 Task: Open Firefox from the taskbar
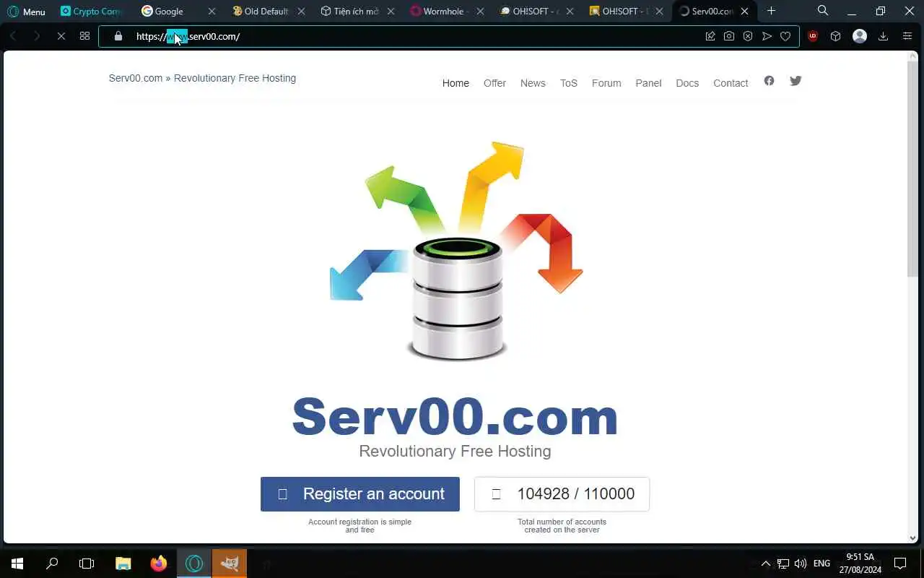point(158,564)
